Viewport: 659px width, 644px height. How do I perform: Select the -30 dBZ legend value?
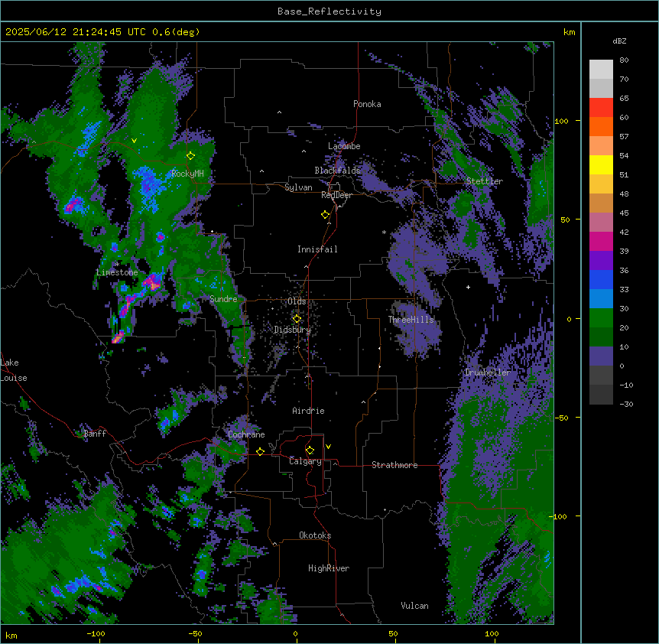[626, 404]
